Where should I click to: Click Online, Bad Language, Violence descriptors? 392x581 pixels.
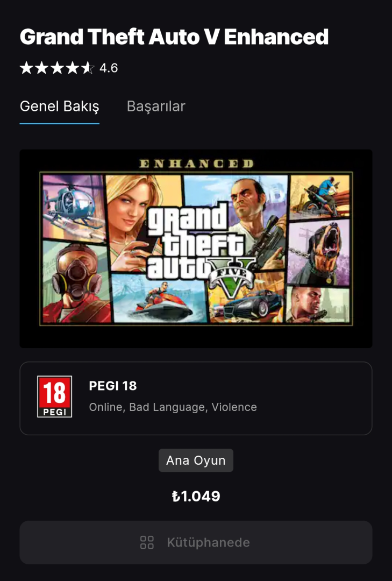(x=173, y=407)
